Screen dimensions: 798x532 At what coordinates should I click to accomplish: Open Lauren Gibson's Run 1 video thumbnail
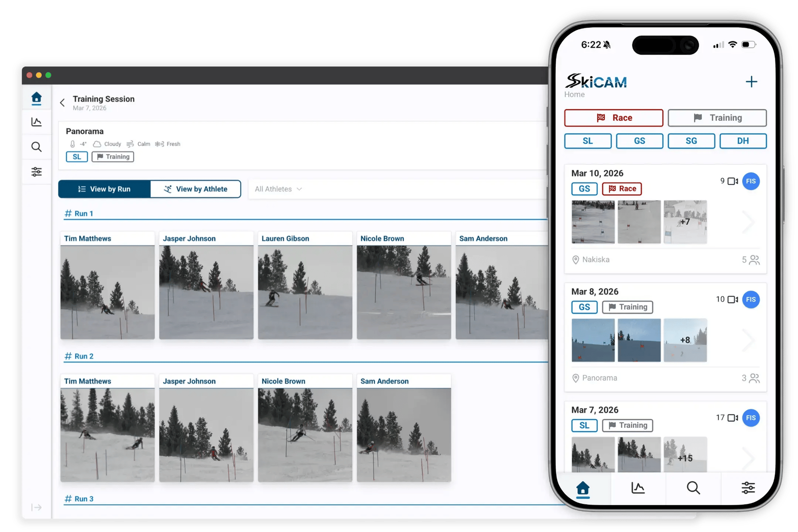305,292
